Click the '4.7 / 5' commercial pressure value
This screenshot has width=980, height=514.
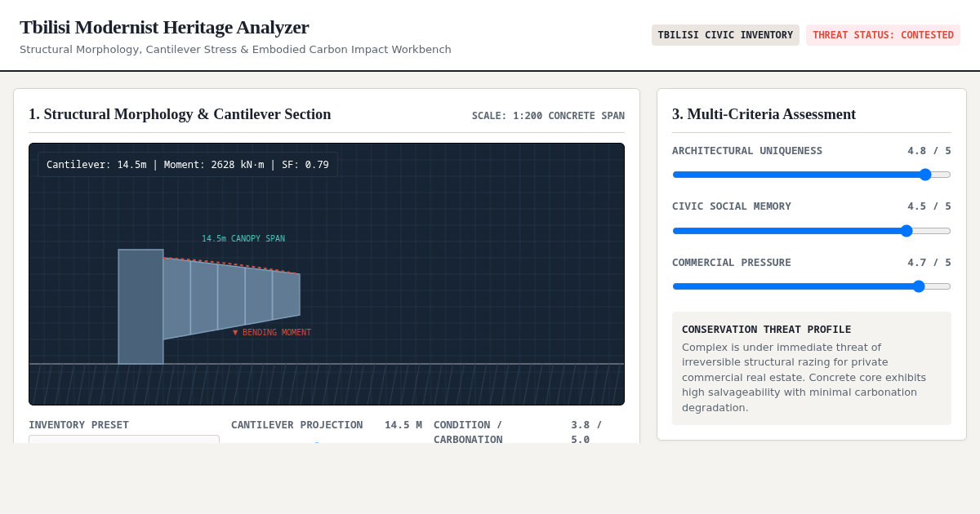[x=929, y=263]
